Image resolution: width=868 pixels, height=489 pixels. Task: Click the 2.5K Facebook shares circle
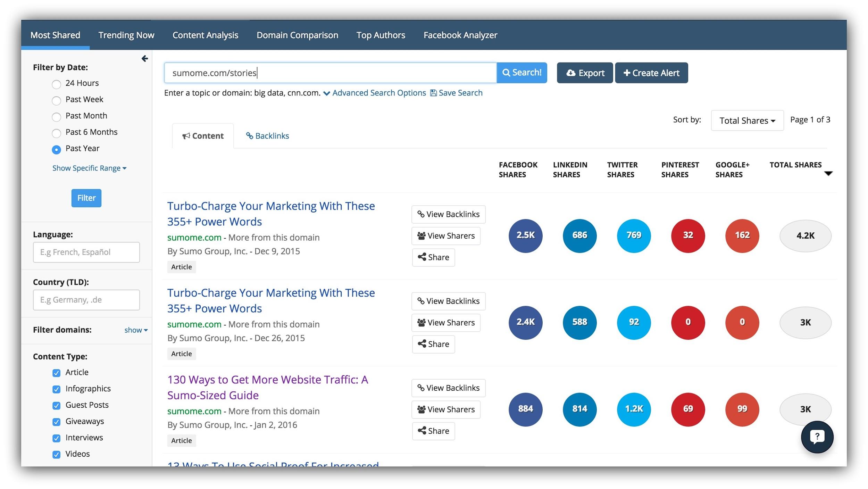pyautogui.click(x=525, y=235)
